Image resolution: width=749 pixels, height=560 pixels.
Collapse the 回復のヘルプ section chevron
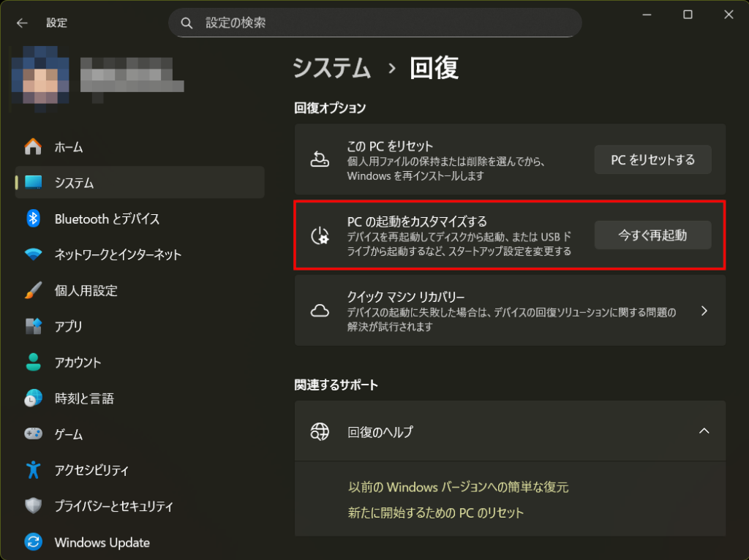click(704, 431)
